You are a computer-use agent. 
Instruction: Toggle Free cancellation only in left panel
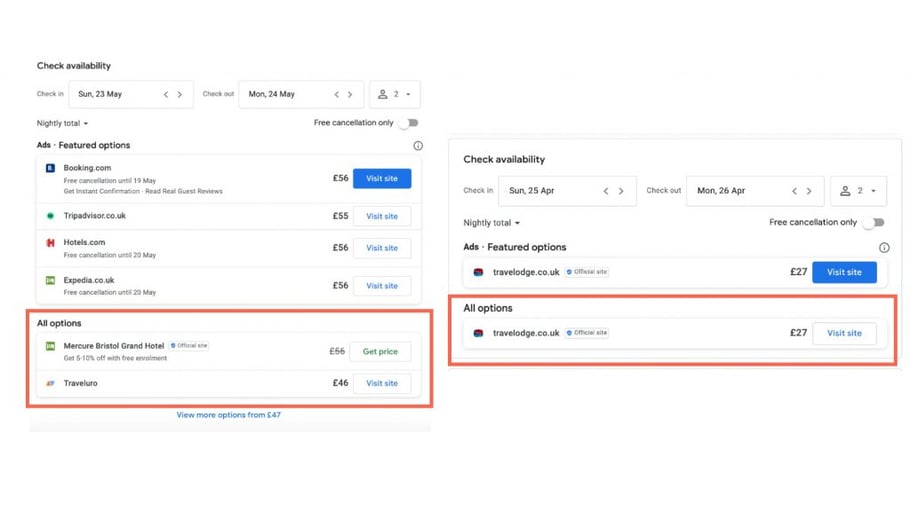point(409,123)
